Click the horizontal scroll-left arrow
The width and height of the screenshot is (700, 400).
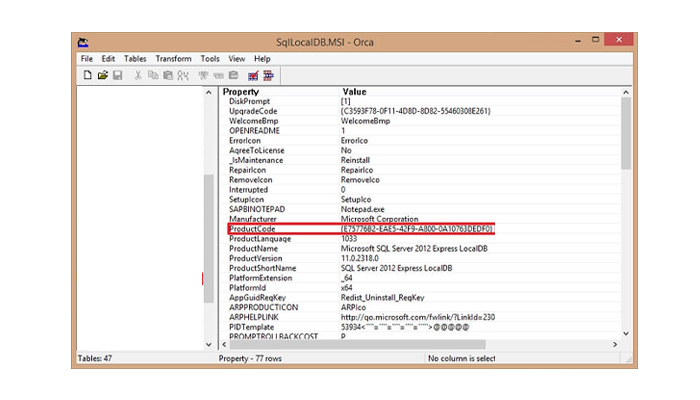(x=224, y=345)
